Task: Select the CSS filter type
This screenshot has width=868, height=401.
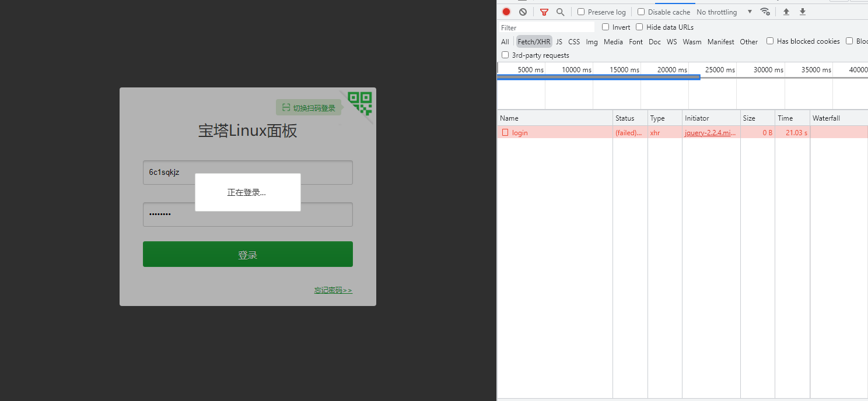Action: point(574,42)
